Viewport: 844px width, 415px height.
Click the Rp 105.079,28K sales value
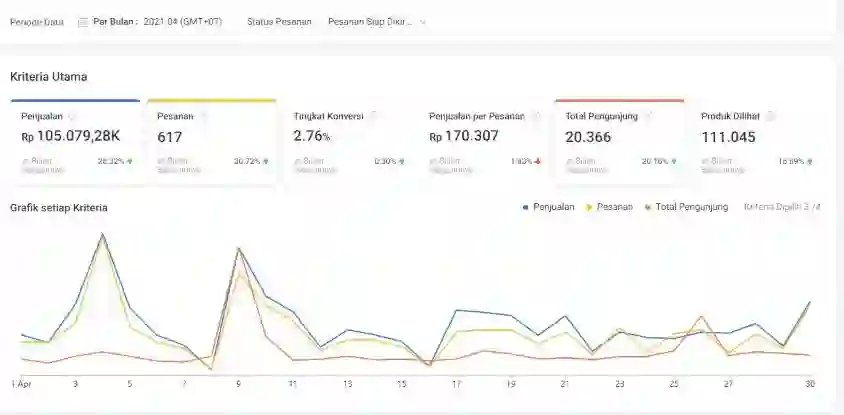tap(71, 136)
